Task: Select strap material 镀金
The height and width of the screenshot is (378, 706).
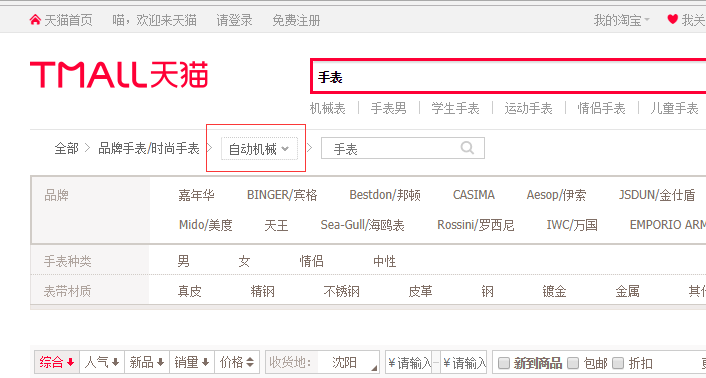Action: 554,291
